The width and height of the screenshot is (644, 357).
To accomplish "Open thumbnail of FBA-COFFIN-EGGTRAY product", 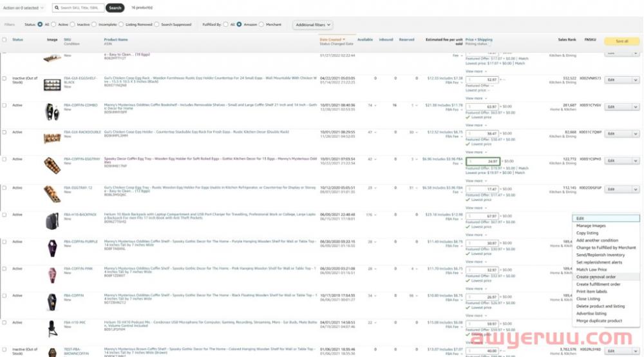I will [x=52, y=166].
